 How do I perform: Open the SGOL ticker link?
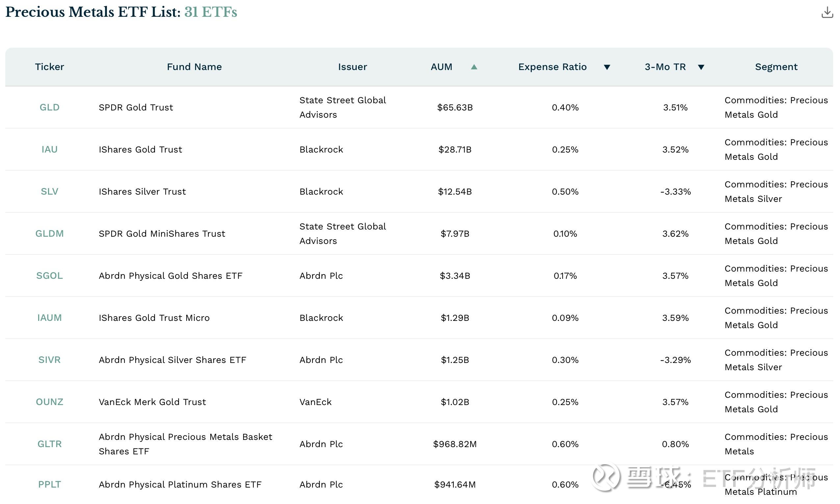(50, 276)
